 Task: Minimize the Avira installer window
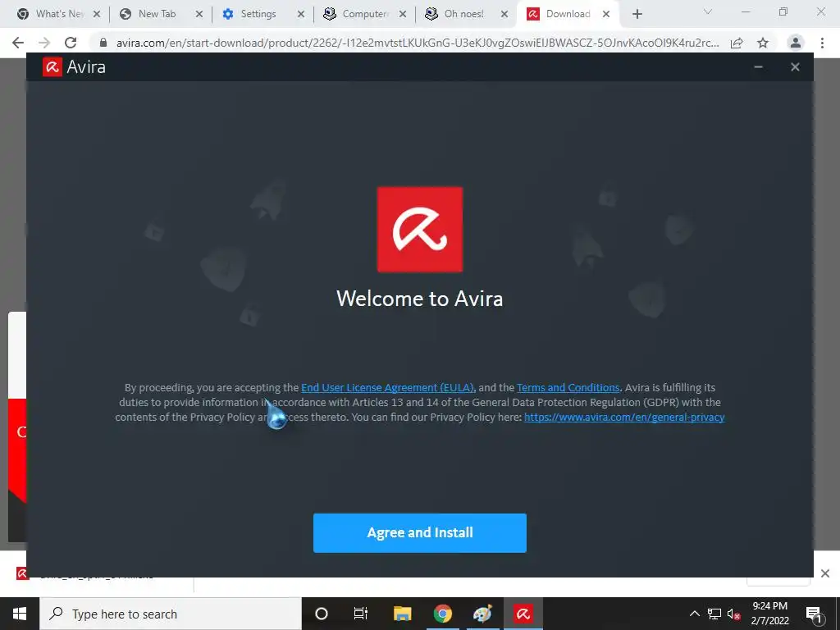(x=758, y=67)
